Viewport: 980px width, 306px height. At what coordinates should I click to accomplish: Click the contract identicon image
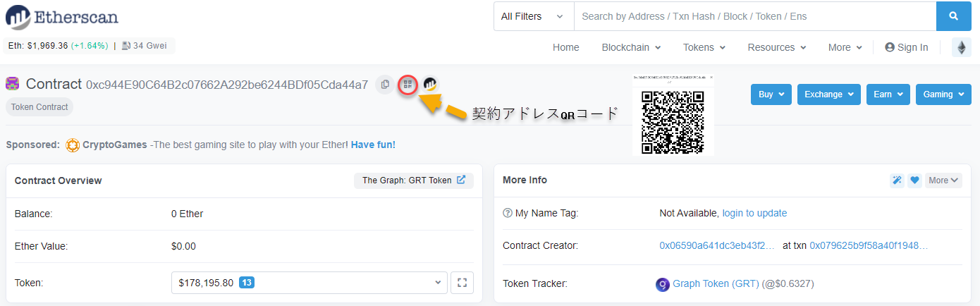click(x=13, y=84)
